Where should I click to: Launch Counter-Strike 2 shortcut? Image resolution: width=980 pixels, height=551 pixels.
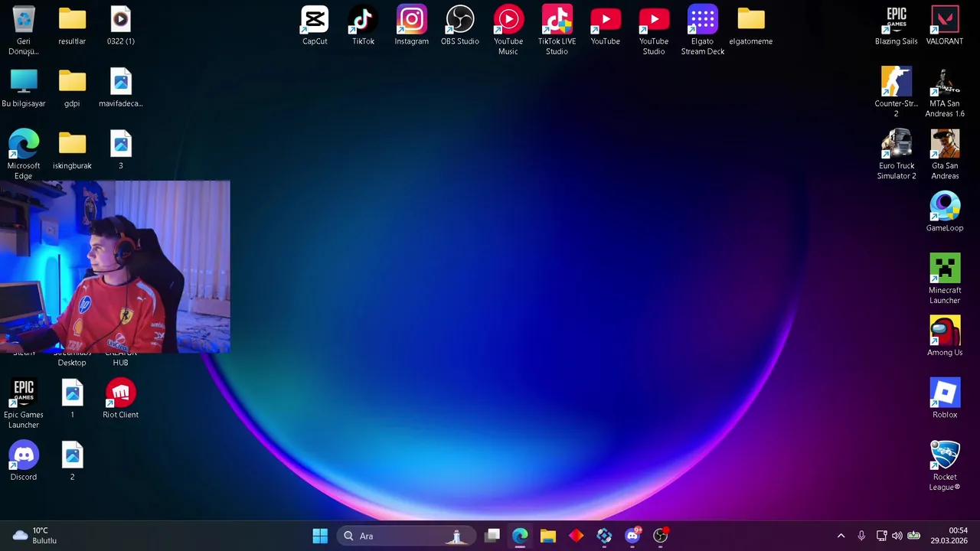896,93
